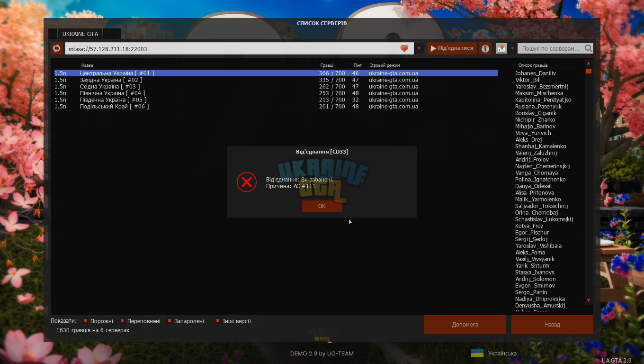
Task: Click OK in the disconnect dialog
Action: pos(322,206)
